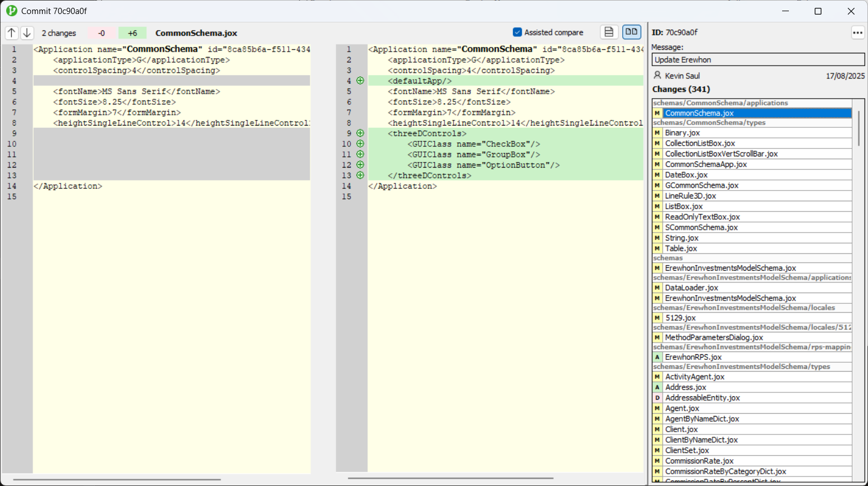Screen dimensions: 868x486
Task: Click the added-line plus marker on line 4
Action: [x=360, y=81]
